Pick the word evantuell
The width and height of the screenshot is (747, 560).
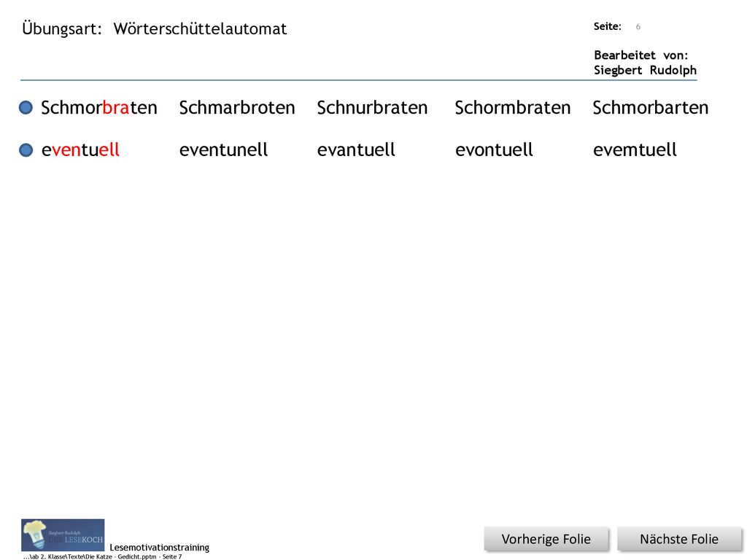[x=356, y=150]
